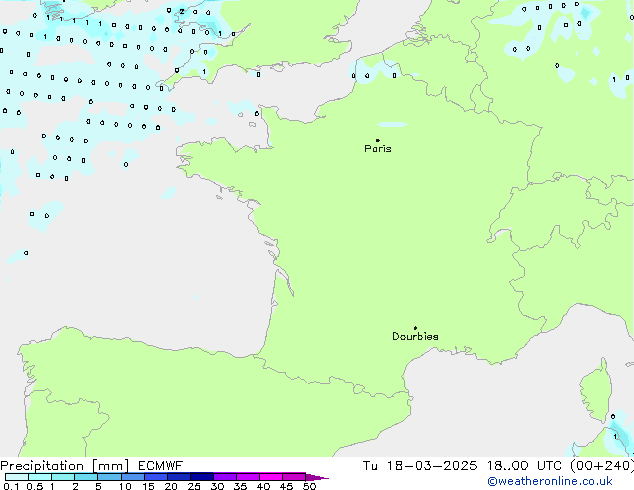Click the over-50 legend arrow tip
634x490 pixels.
(317, 477)
